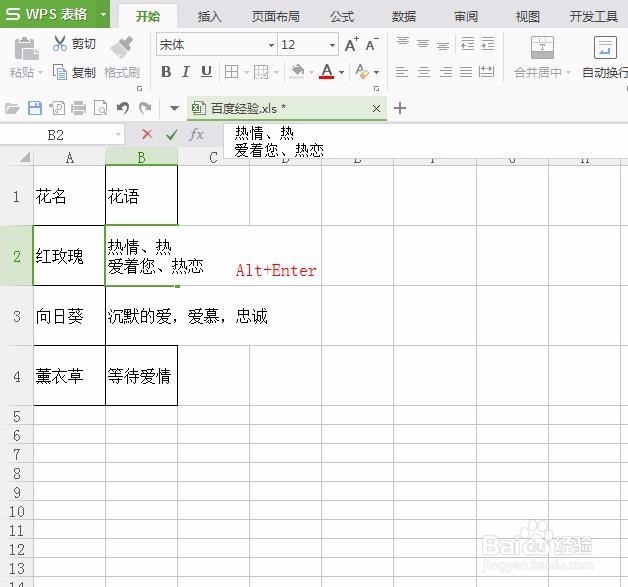Click the Paste icon
The image size is (628, 587).
click(26, 49)
